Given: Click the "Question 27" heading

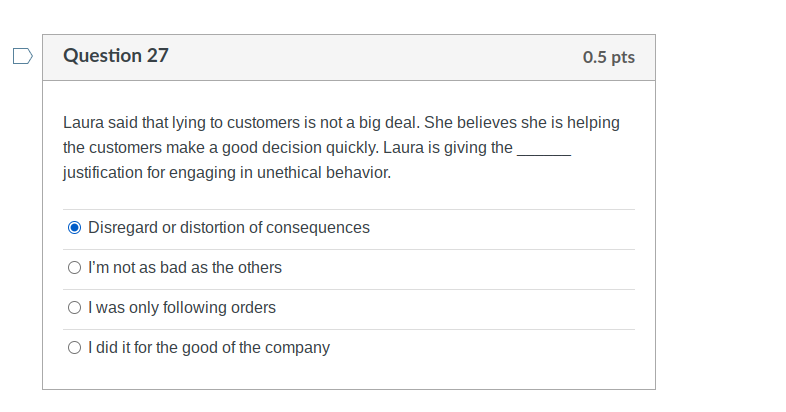Looking at the screenshot, I should tap(116, 56).
